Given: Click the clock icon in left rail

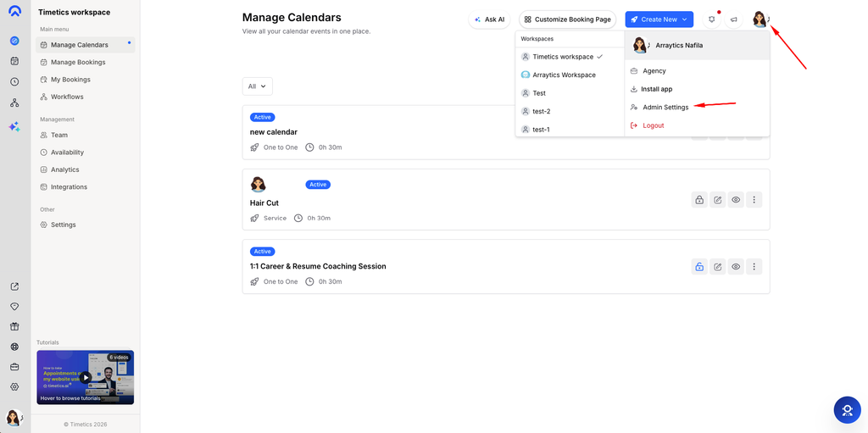Looking at the screenshot, I should point(15,82).
